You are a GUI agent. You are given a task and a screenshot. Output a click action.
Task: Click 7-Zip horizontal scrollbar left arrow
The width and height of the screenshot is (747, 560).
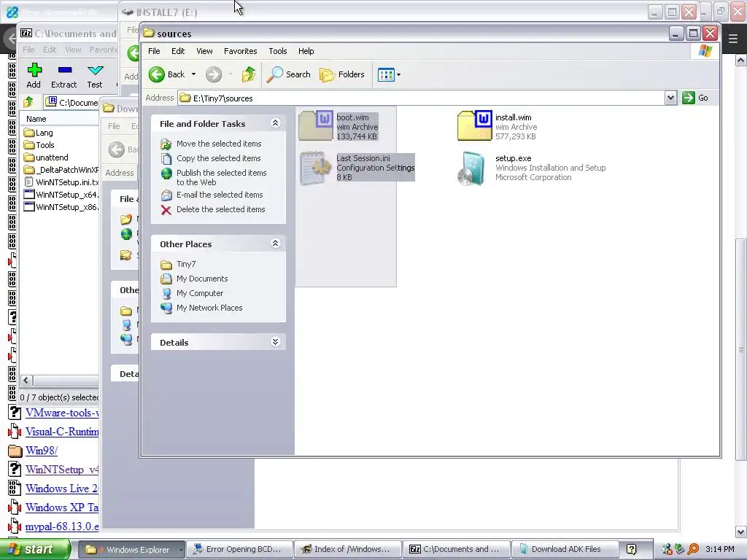[26, 380]
